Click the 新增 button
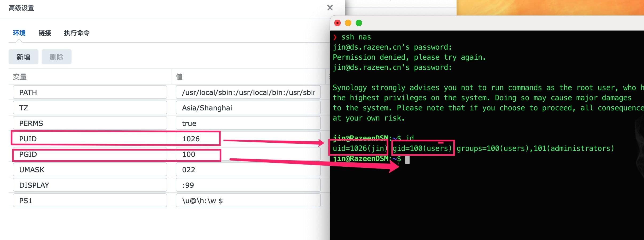Image resolution: width=644 pixels, height=240 pixels. pyautogui.click(x=23, y=57)
